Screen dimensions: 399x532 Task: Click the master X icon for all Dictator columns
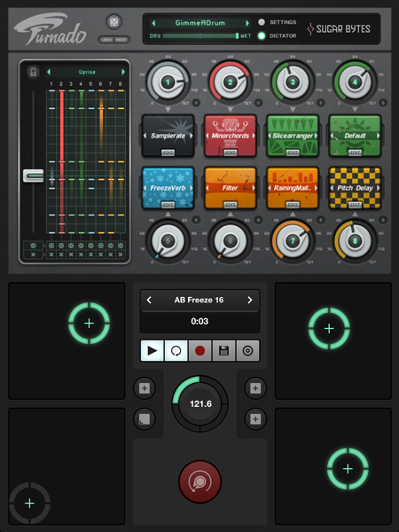(34, 254)
